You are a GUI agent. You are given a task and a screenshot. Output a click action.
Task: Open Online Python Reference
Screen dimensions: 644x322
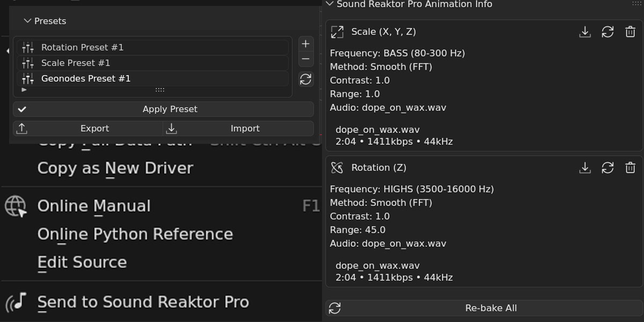[x=135, y=235]
